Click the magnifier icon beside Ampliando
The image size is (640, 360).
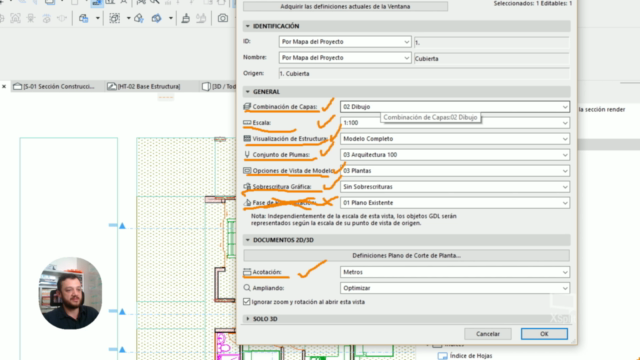pyautogui.click(x=247, y=288)
